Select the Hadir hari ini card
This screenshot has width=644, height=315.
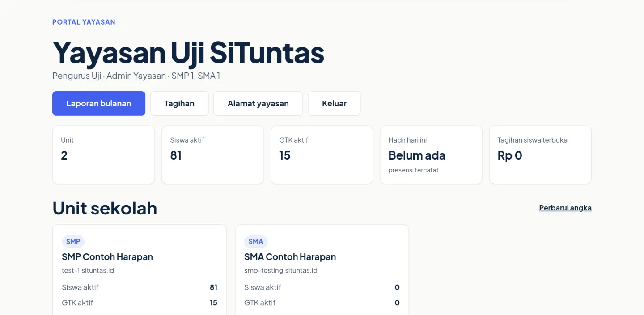(x=431, y=155)
